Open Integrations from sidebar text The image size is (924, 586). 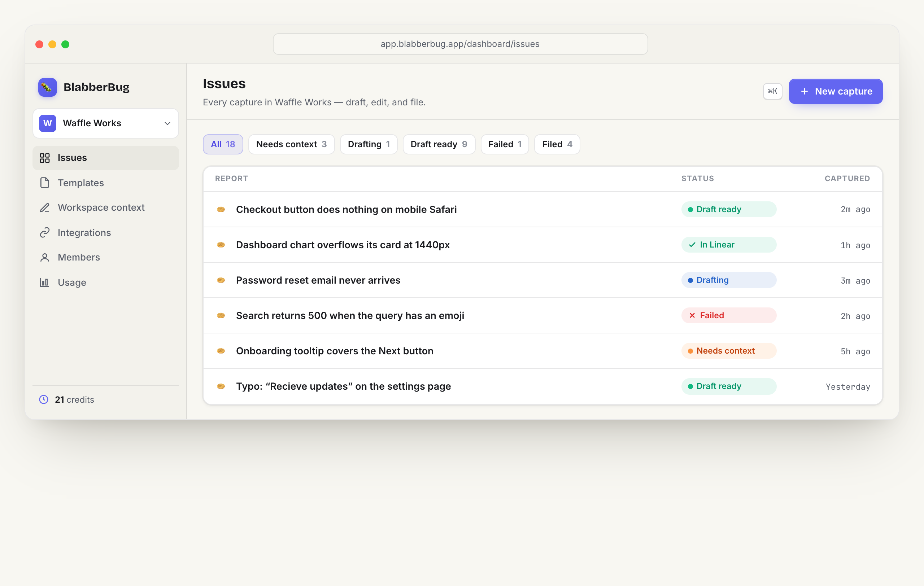tap(84, 233)
